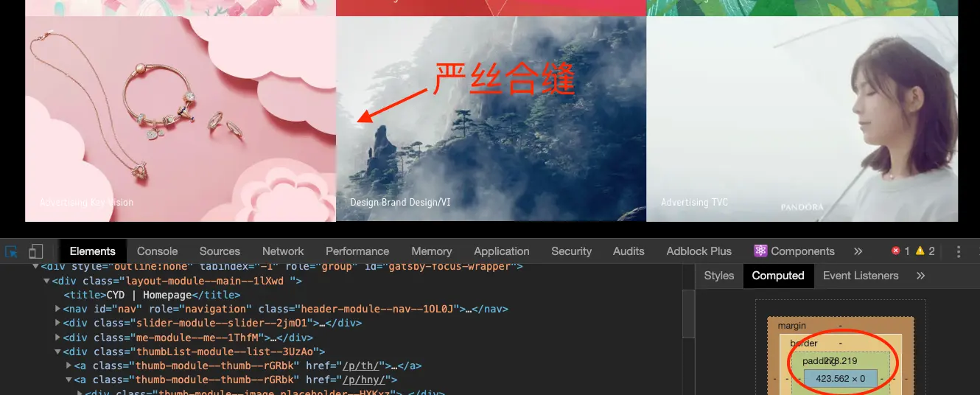
Task: Click the yellow warning count indicator
Action: [925, 251]
